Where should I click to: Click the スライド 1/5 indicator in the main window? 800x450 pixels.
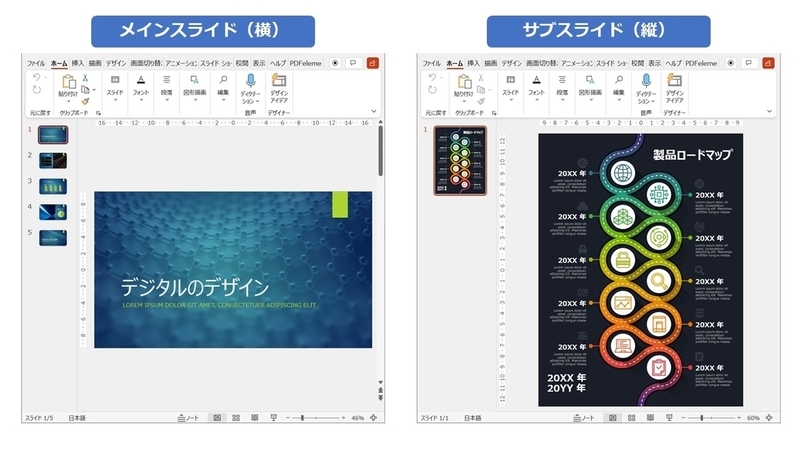point(39,418)
